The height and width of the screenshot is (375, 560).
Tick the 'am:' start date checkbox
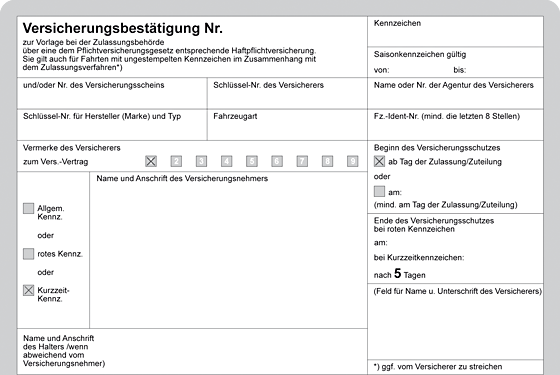[x=379, y=191]
